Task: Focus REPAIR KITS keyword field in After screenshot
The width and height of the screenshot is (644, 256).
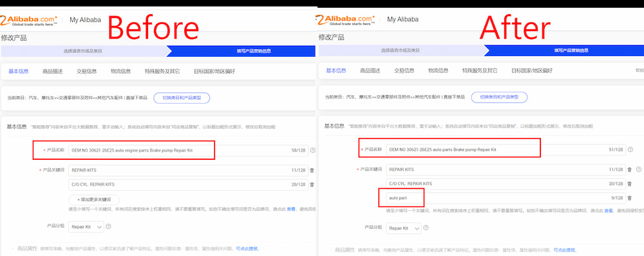Action: tap(506, 170)
